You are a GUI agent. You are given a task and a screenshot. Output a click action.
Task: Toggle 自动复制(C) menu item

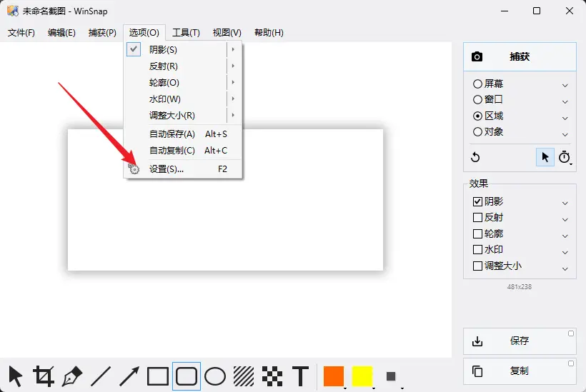[183, 151]
